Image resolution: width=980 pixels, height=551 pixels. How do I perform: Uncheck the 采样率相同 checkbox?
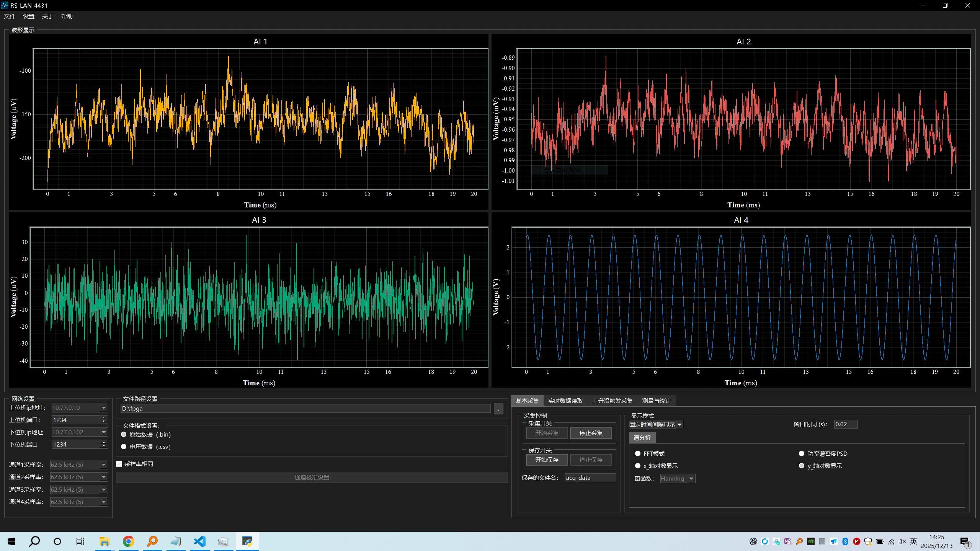(x=119, y=464)
